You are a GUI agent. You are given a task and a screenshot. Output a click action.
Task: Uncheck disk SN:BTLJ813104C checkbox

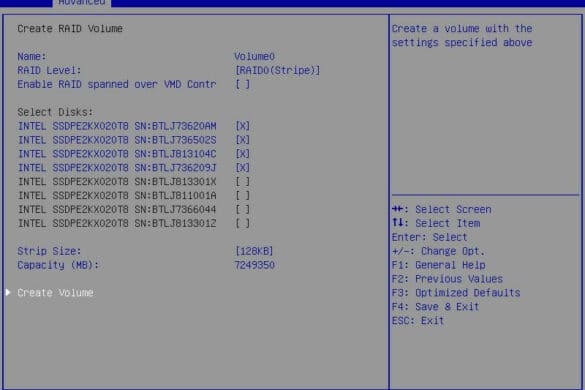pos(243,154)
